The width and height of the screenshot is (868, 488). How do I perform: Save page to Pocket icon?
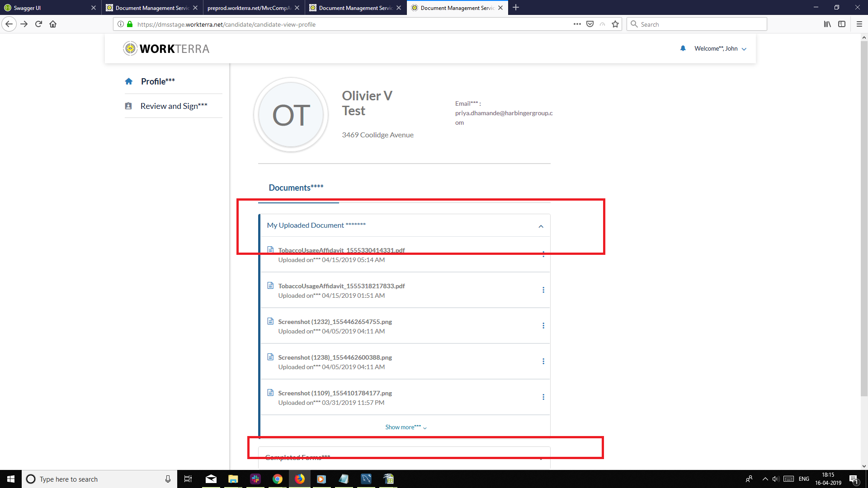tap(590, 24)
